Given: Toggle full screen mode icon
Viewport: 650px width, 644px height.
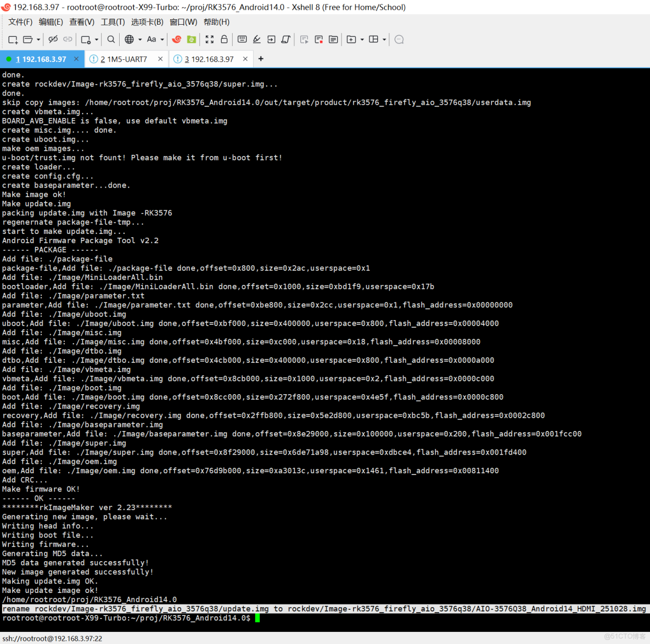Looking at the screenshot, I should coord(209,40).
